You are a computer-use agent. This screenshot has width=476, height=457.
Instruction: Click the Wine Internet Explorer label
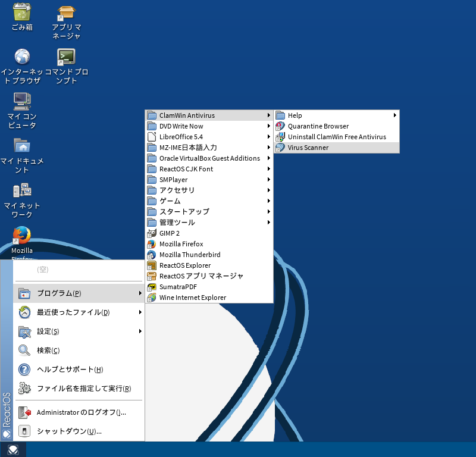(x=193, y=298)
